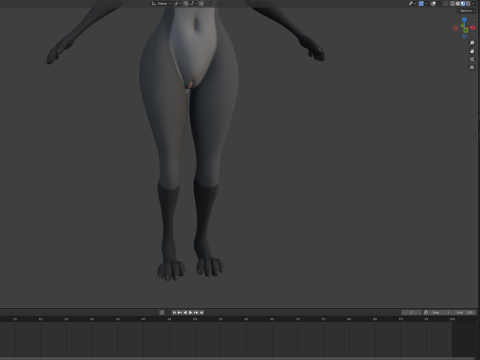This screenshot has width=480, height=360.
Task: Click the red X axis gizmo handle
Action: tap(473, 27)
